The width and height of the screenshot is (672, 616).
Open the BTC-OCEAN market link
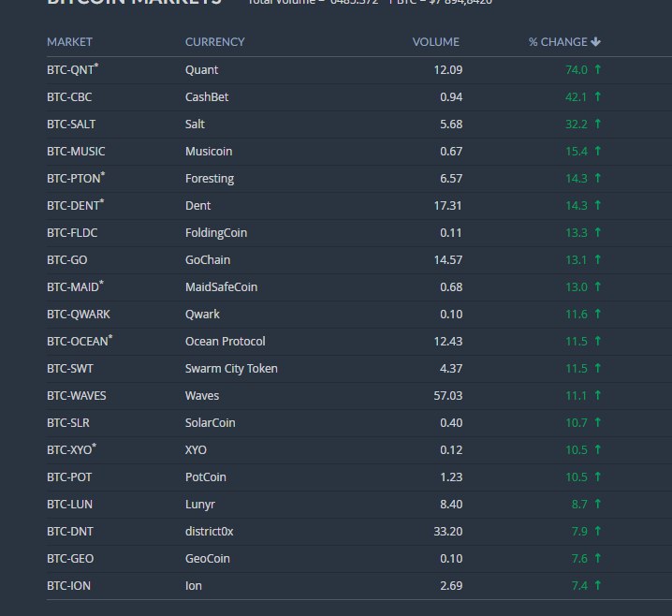[x=80, y=341]
